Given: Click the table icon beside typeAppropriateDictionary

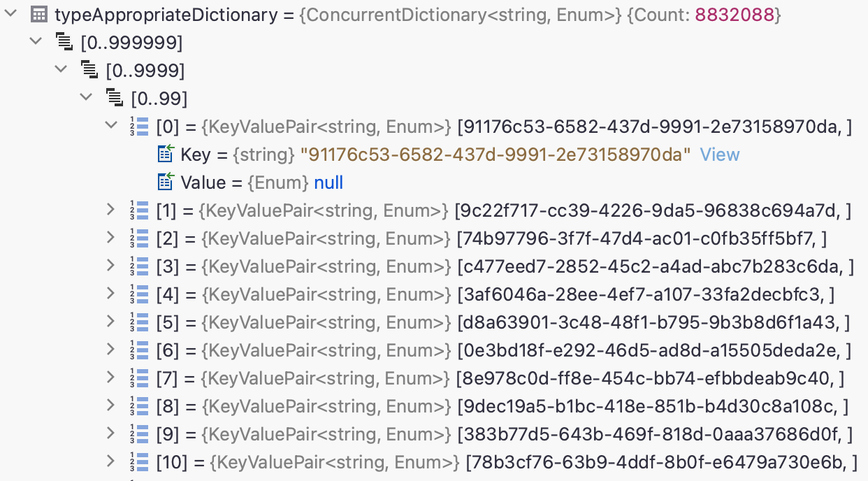Looking at the screenshot, I should (x=38, y=14).
